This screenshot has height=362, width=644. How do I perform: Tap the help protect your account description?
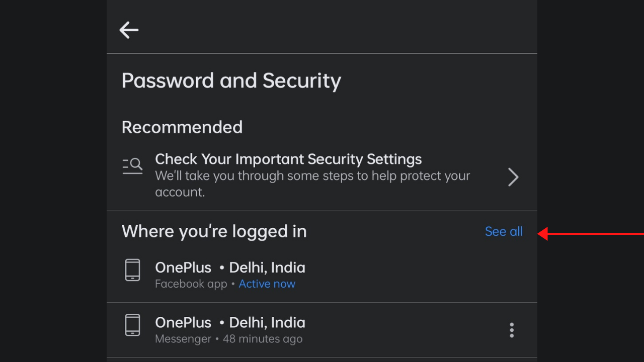pyautogui.click(x=312, y=184)
